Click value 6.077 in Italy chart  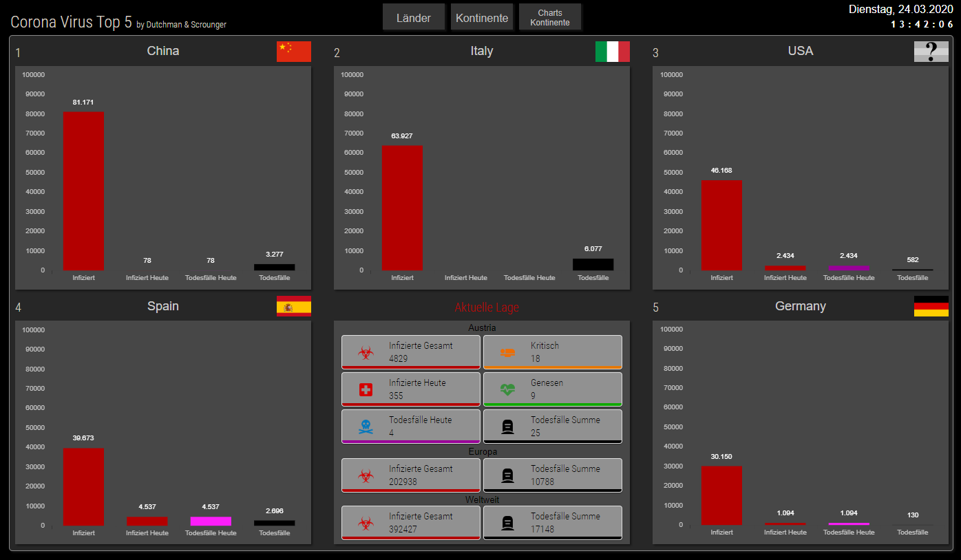(x=593, y=249)
